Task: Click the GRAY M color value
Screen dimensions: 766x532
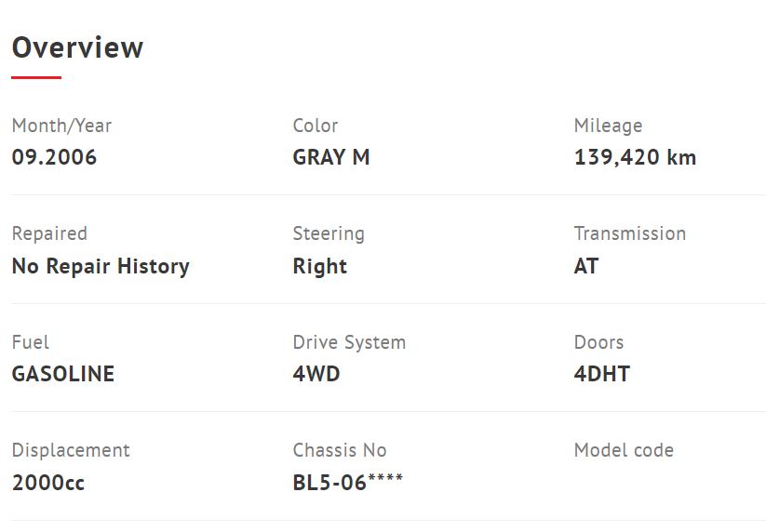Action: pyautogui.click(x=331, y=157)
